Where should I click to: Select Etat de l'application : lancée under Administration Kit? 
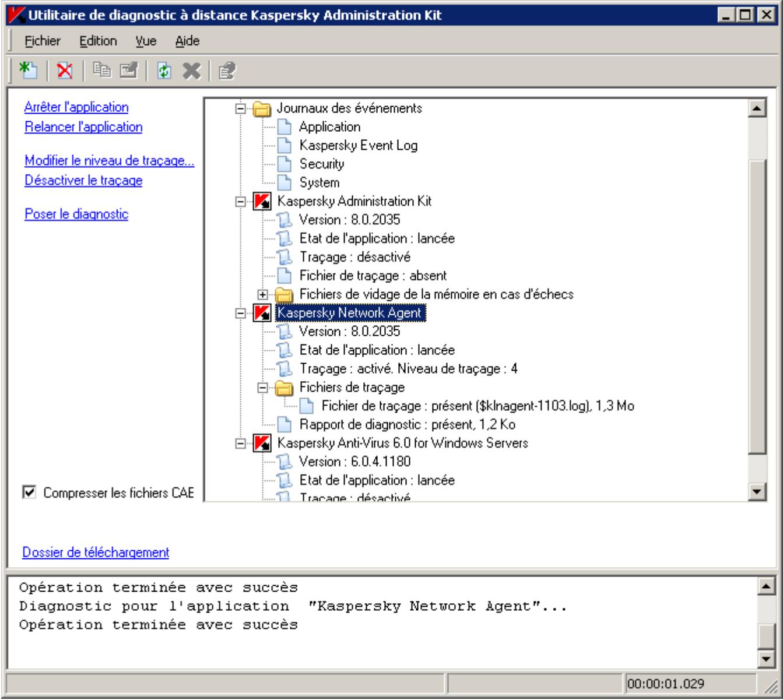coord(377,238)
